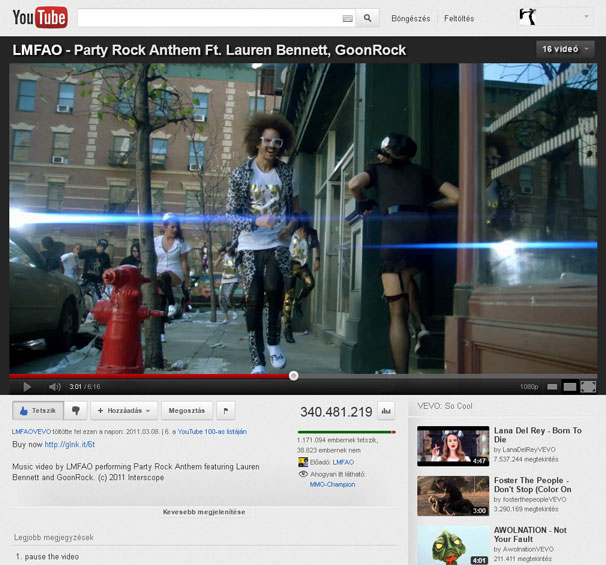Click by fosterthepeopleVEVO uploader text
This screenshot has width=606, height=565.
click(530, 499)
